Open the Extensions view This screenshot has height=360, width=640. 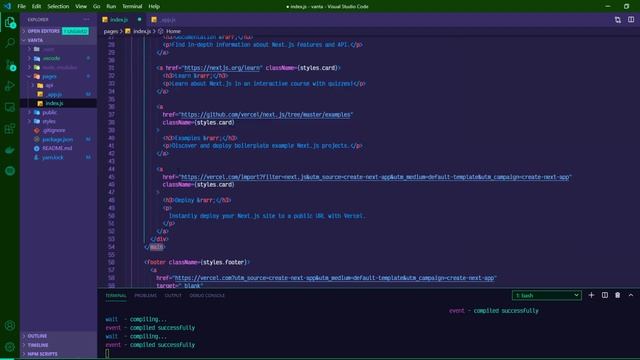10,129
